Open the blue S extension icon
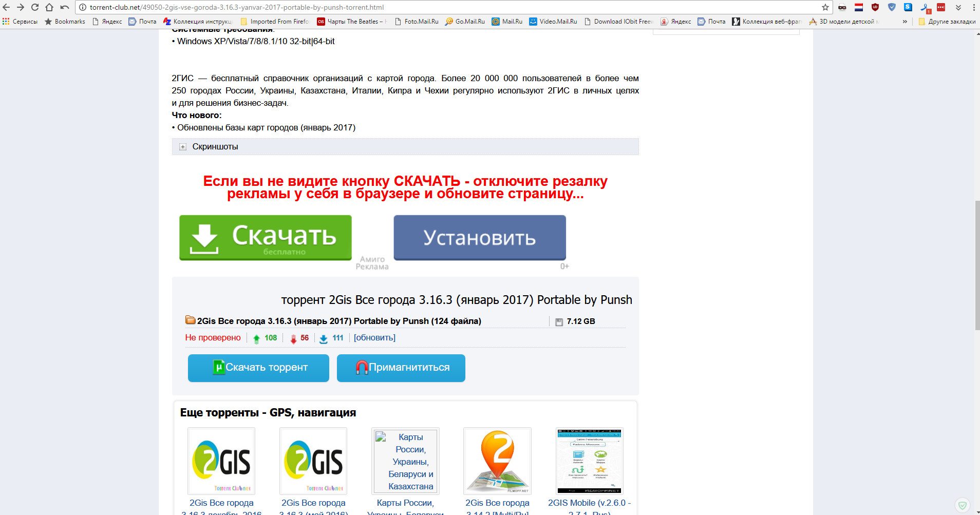 pyautogui.click(x=908, y=7)
